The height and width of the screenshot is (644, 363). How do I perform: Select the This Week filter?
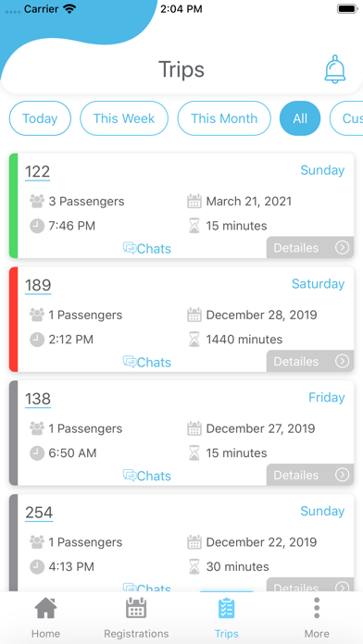tap(124, 118)
